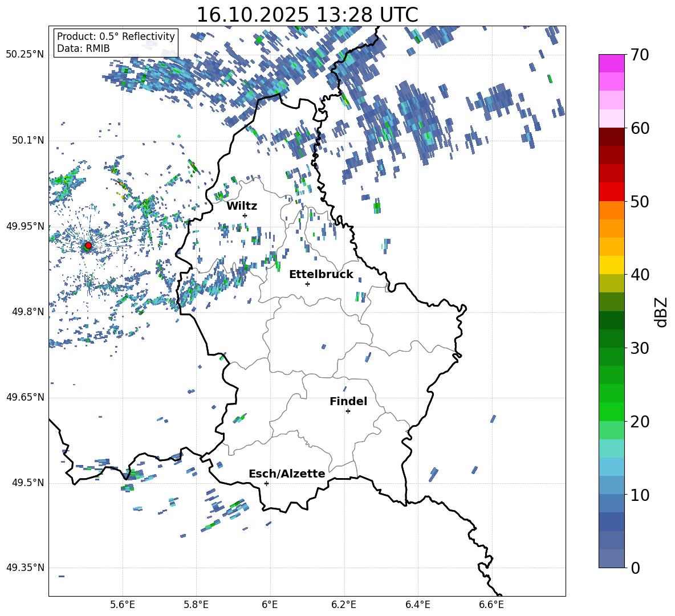Viewport: 675px width, 616px height.
Task: Click the 49.5°N latitude label
Action: pos(27,483)
